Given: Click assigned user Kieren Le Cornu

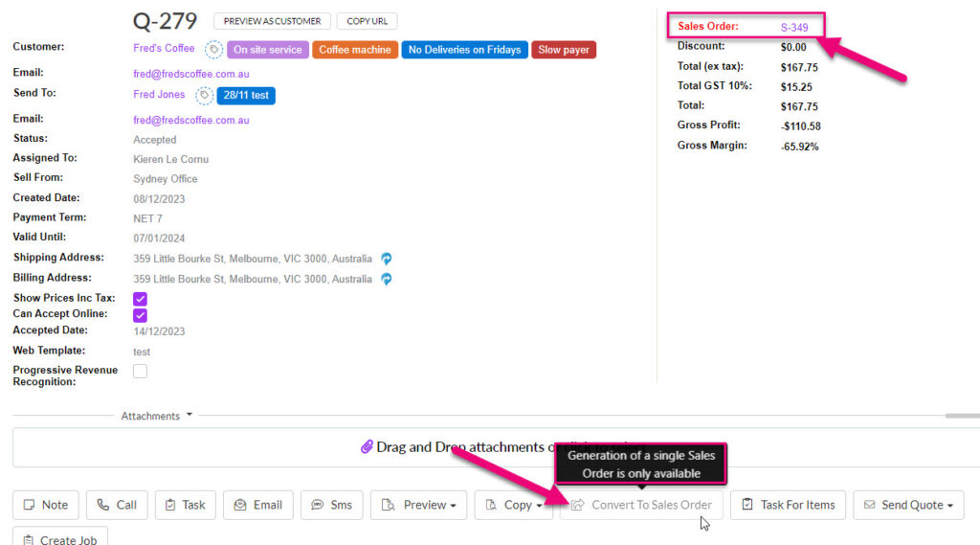Looking at the screenshot, I should 170,160.
